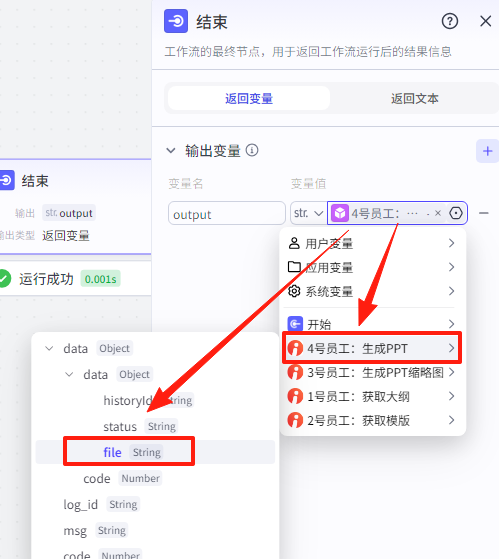Viewport: 499px width, 559px height.
Task: Click the blue 开始 node icon
Action: pos(295,324)
